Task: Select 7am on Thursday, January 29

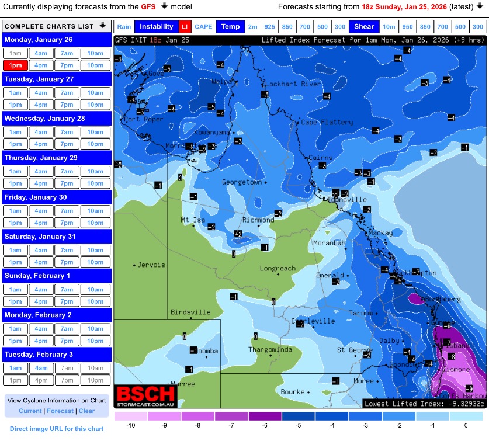Action: pos(67,171)
